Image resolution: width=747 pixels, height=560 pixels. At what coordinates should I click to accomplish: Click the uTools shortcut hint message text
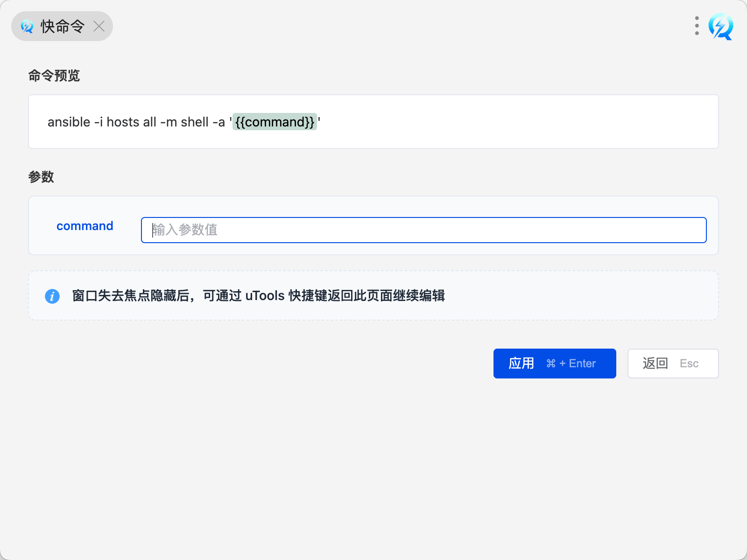point(258,296)
